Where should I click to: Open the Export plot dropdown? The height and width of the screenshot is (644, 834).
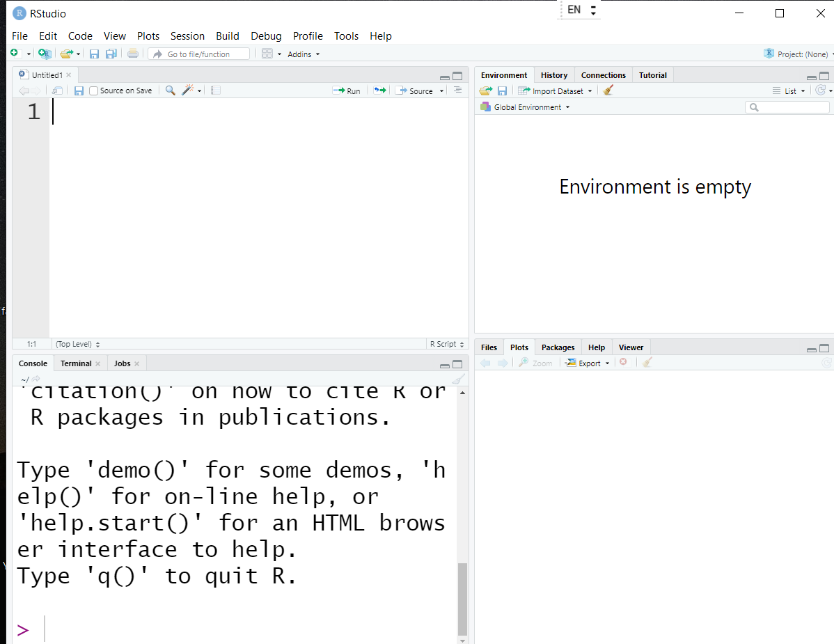587,363
